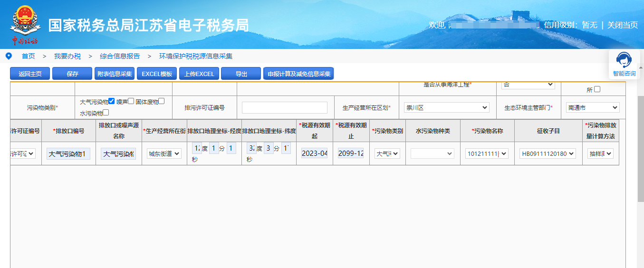Open the 生产经营所在区划 崇川区 dropdown

click(446, 107)
